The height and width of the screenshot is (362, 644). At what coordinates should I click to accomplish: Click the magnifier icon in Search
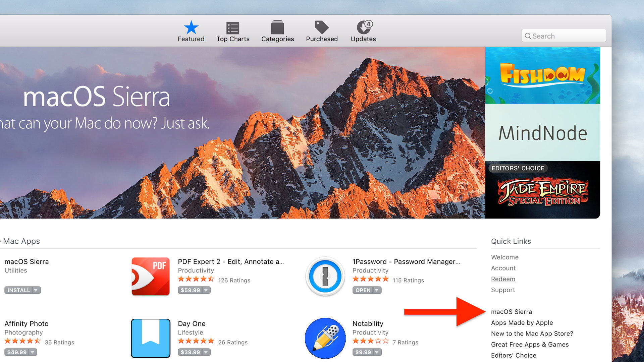(528, 36)
